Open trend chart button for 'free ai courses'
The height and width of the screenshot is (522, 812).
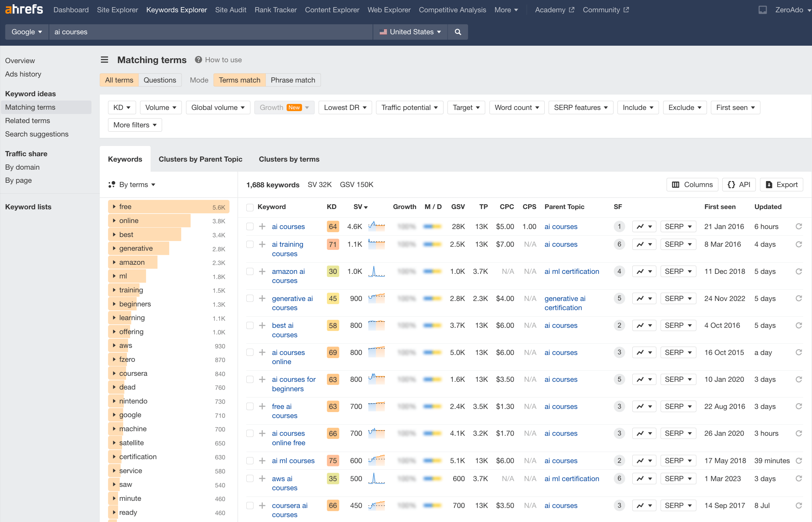click(x=644, y=406)
